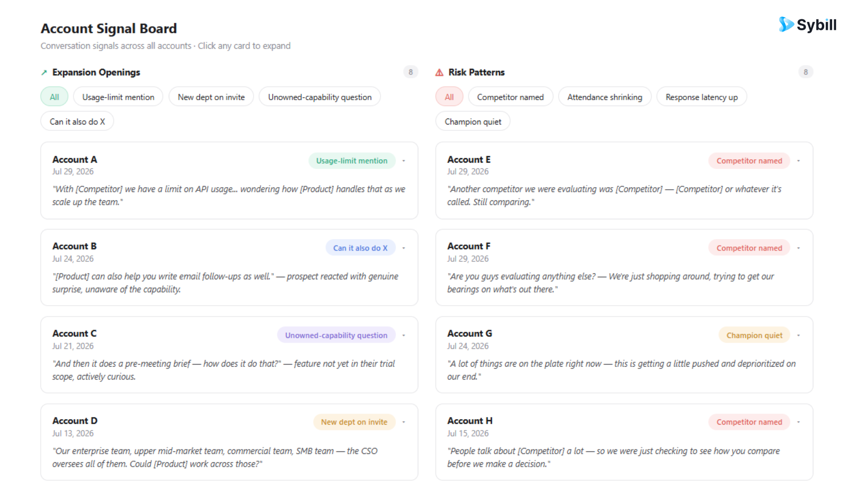This screenshot has width=855, height=504.
Task: Click the Can it also do X tag on Account B
Action: pyautogui.click(x=360, y=248)
